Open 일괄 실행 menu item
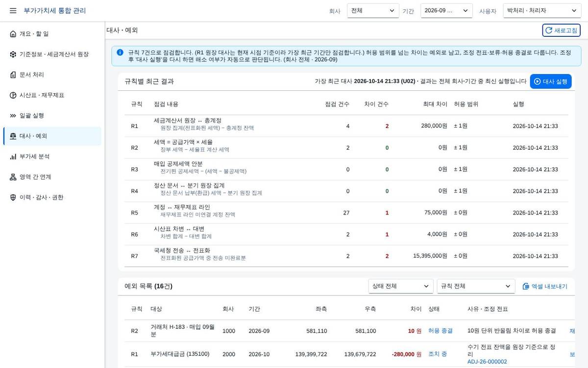The image size is (588, 368). tap(52, 116)
